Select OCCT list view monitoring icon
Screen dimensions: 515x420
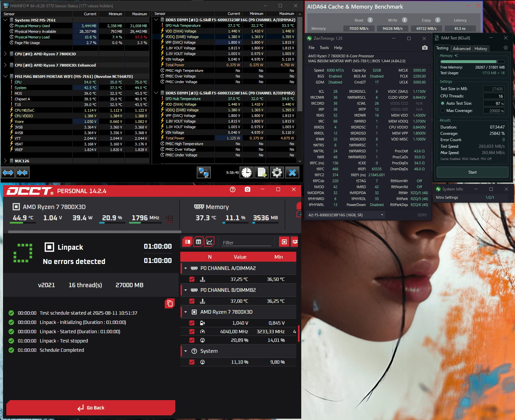187,242
